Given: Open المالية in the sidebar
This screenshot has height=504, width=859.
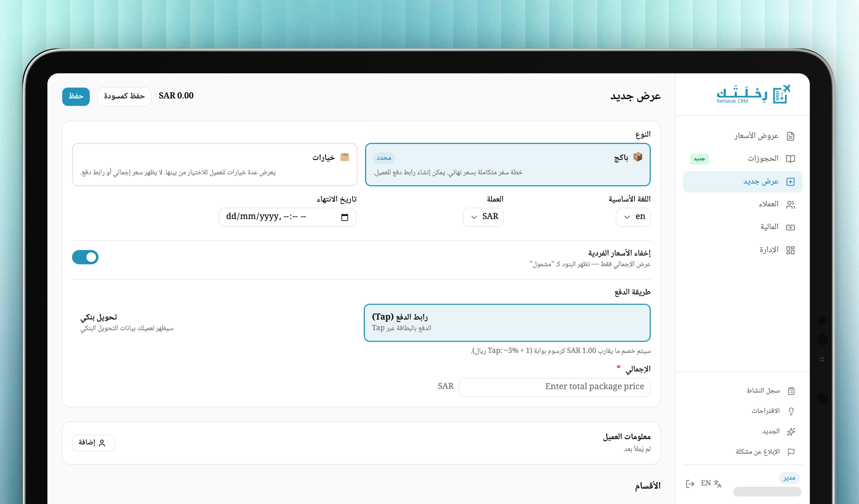Looking at the screenshot, I should coord(743,227).
